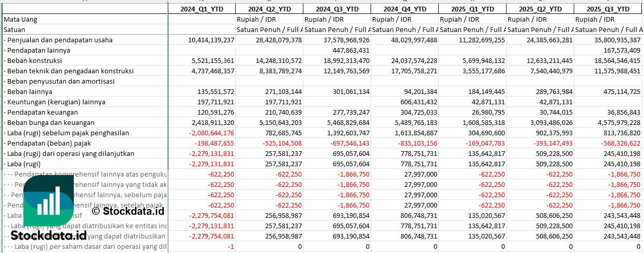This screenshot has width=644, height=253.
Task: Select the Beban bunga dan keuangan label
Action: click(x=51, y=122)
